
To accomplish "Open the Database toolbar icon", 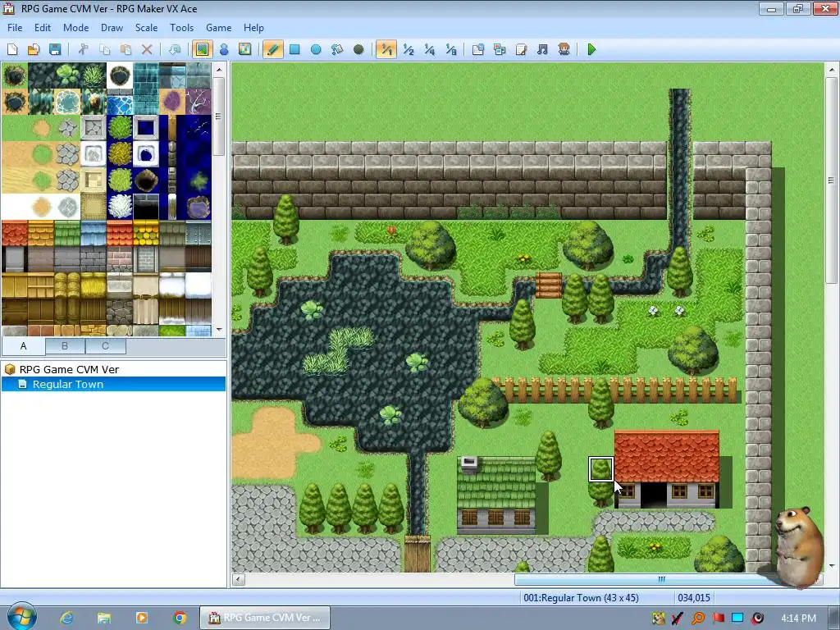I will [x=478, y=49].
